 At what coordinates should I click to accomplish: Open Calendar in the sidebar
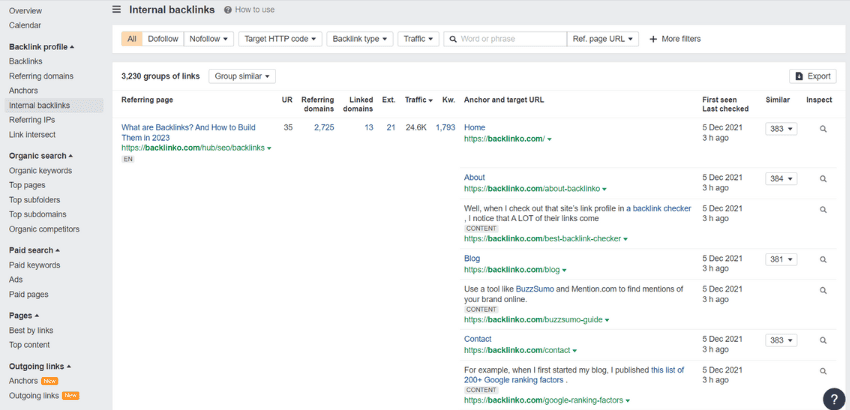(x=25, y=25)
